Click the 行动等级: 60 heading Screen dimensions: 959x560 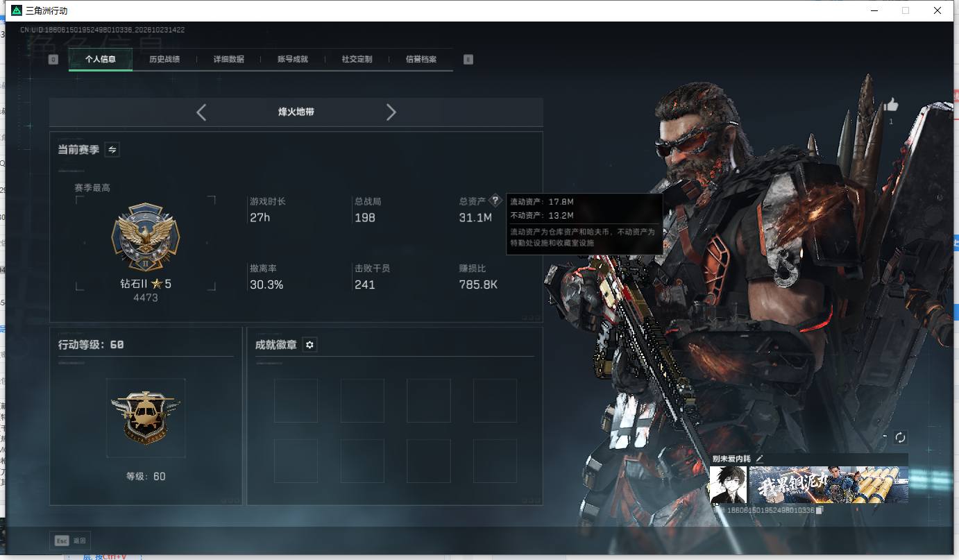(x=91, y=345)
